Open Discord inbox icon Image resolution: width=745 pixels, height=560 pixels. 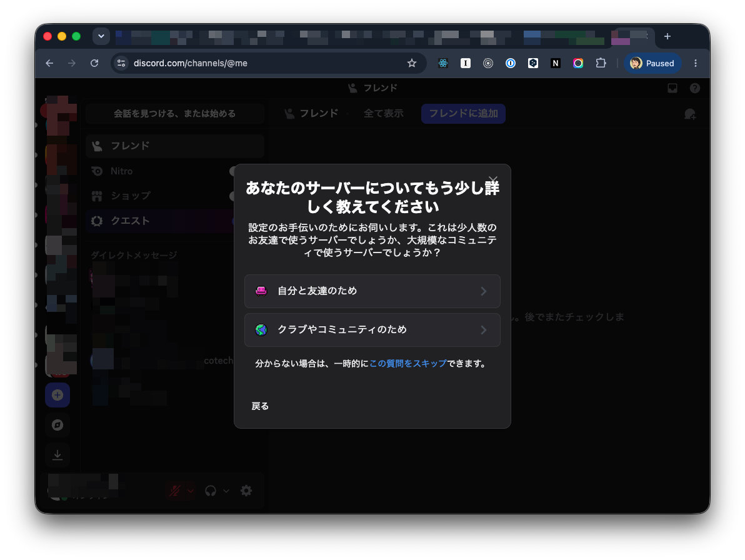(x=672, y=88)
